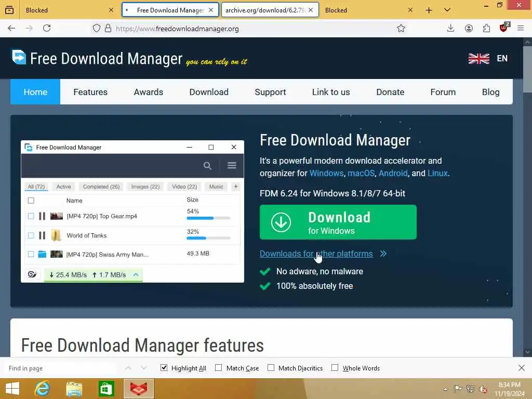The image size is (532, 399).
Task: Switch to the archive.org download tab
Action: tap(265, 10)
